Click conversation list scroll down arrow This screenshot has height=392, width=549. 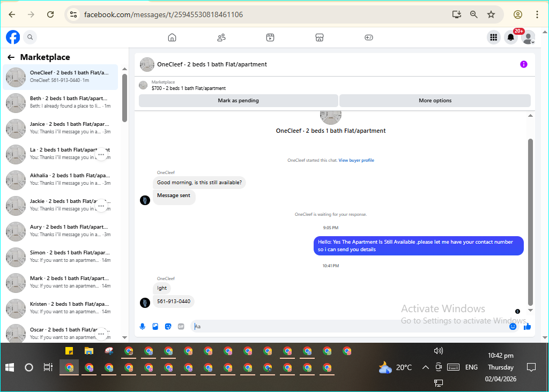[124, 337]
